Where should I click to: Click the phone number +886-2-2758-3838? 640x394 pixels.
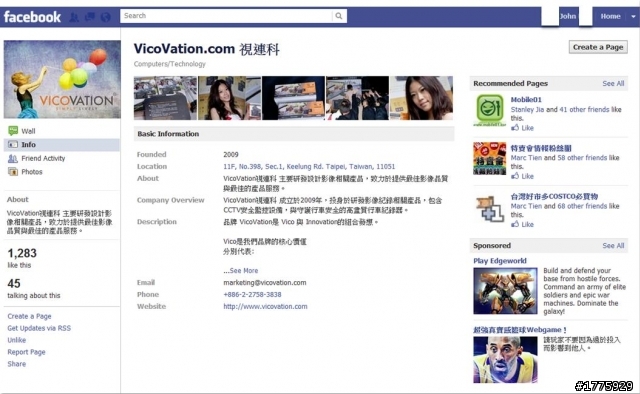[x=252, y=294]
